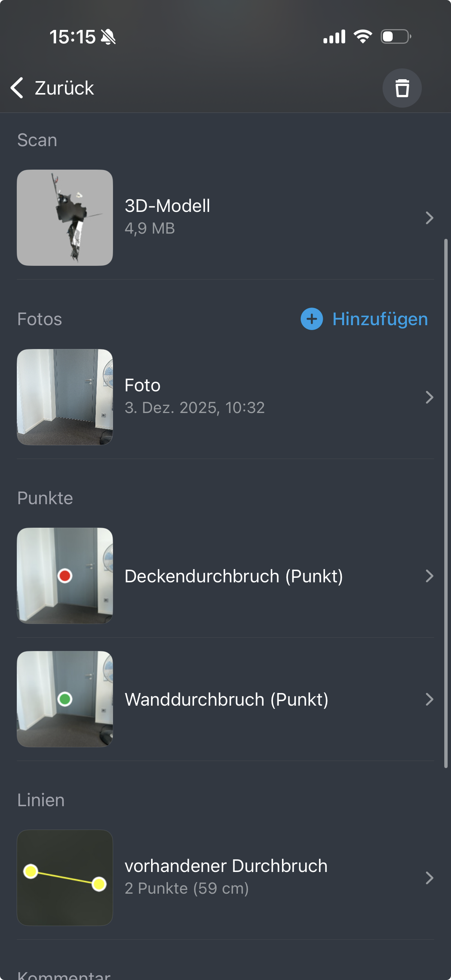Open the 3D model scan thumbnail

(x=65, y=218)
